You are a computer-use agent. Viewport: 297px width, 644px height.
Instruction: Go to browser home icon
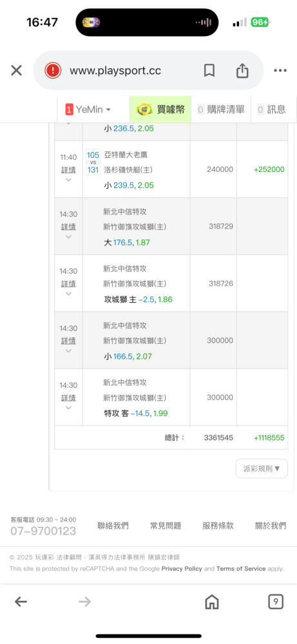point(211,601)
